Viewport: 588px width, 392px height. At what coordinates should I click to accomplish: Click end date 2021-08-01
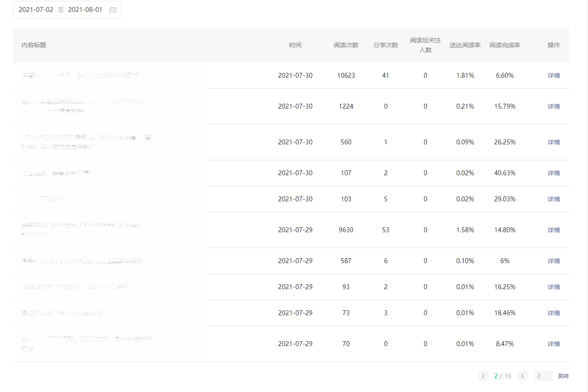pos(85,10)
